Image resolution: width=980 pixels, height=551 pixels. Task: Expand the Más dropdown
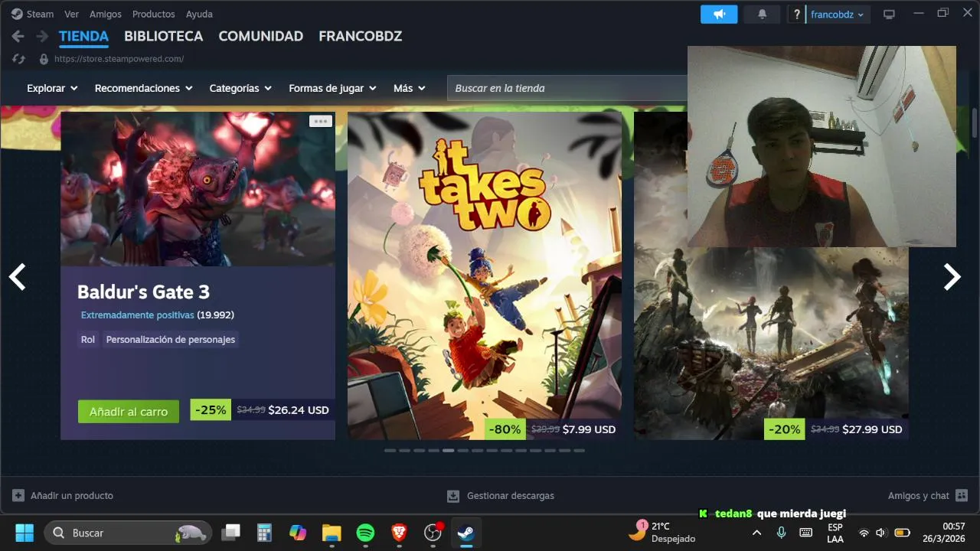click(x=409, y=88)
